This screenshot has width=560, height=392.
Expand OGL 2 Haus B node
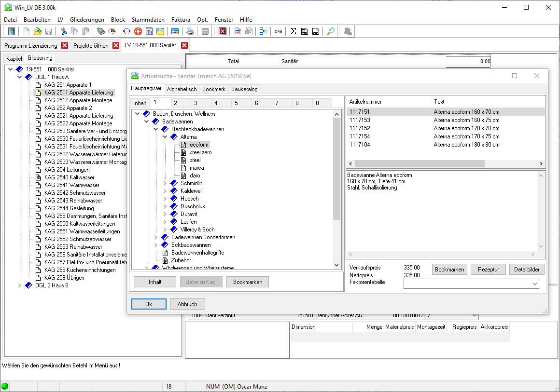click(20, 285)
